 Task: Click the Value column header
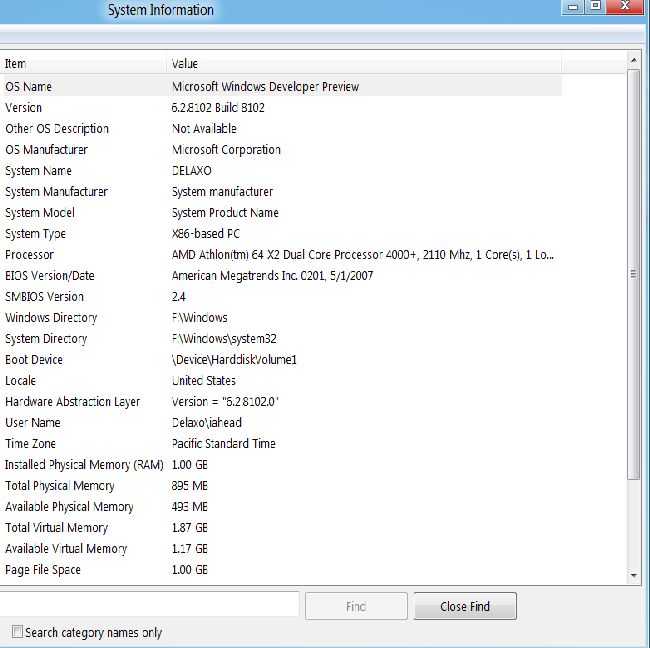(364, 63)
